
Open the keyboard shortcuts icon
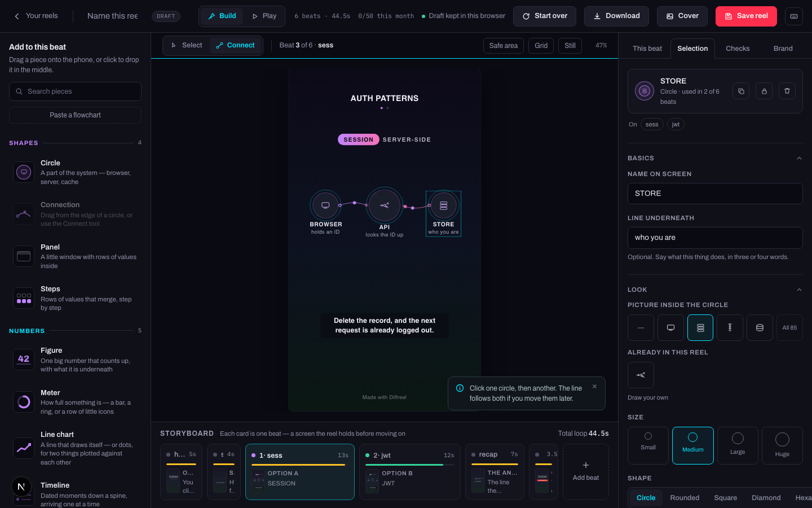[x=794, y=16]
